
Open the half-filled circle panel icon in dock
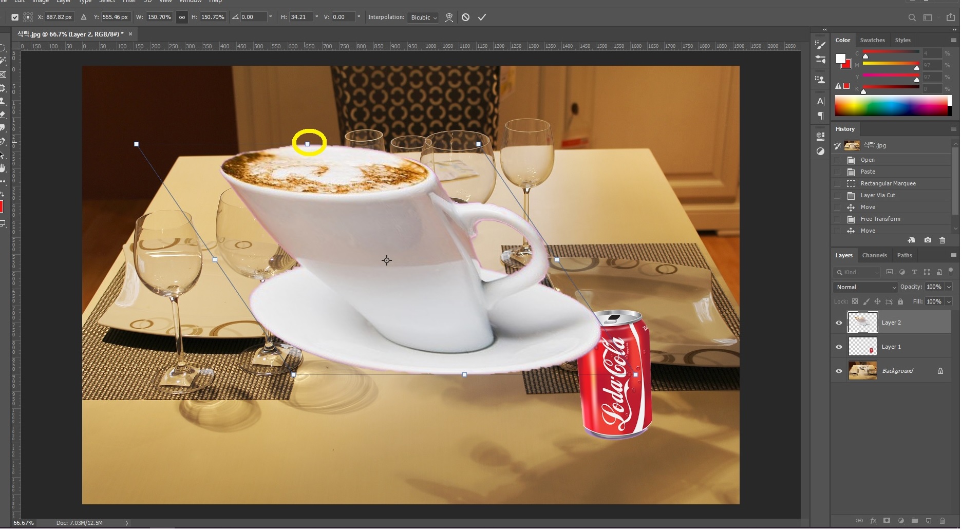(x=821, y=152)
